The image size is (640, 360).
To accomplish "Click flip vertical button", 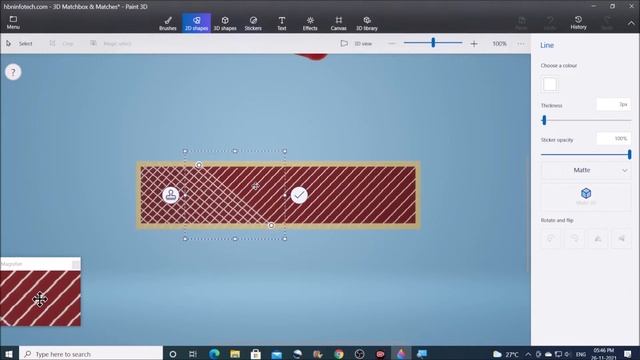I will pyautogui.click(x=598, y=238).
